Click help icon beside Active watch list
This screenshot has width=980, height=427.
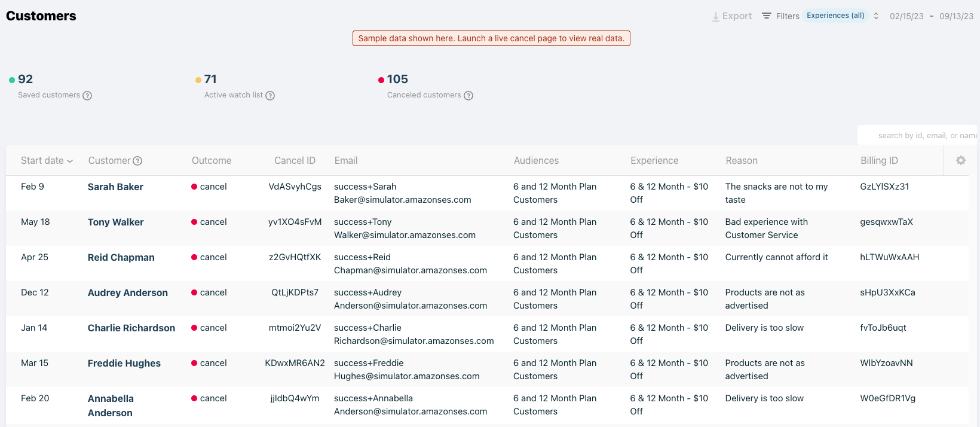pos(270,96)
